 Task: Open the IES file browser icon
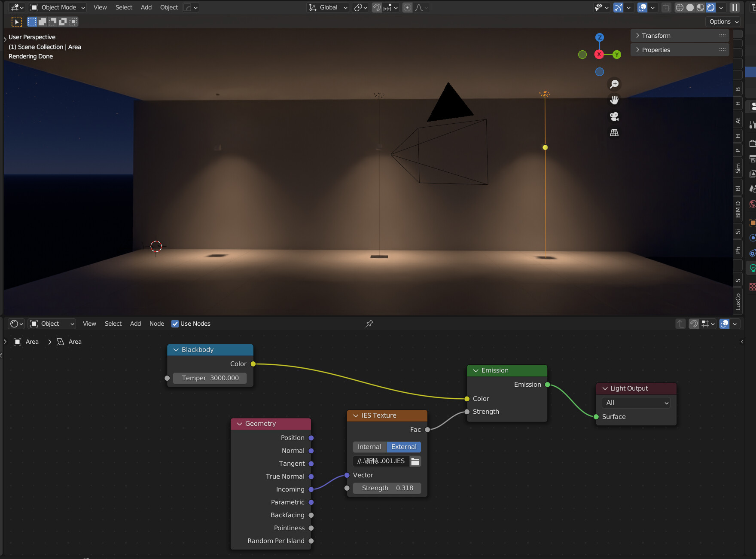point(415,461)
